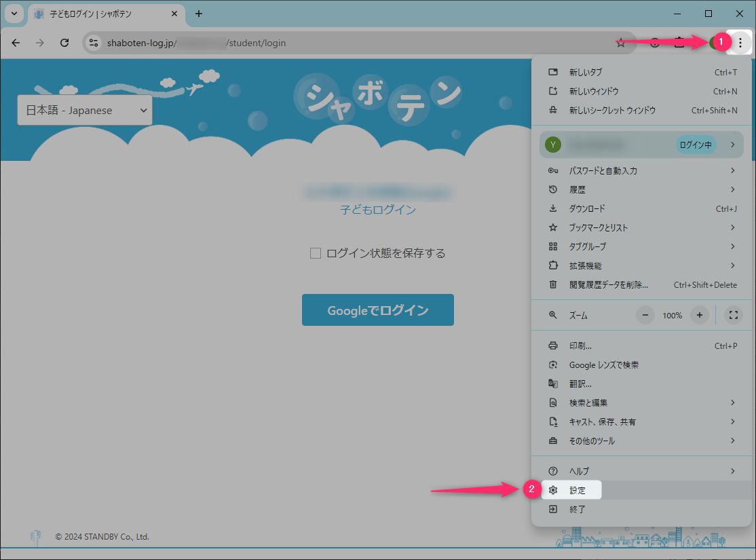Click the 100% zoom level value
Screen dimensions: 756x560
672,316
